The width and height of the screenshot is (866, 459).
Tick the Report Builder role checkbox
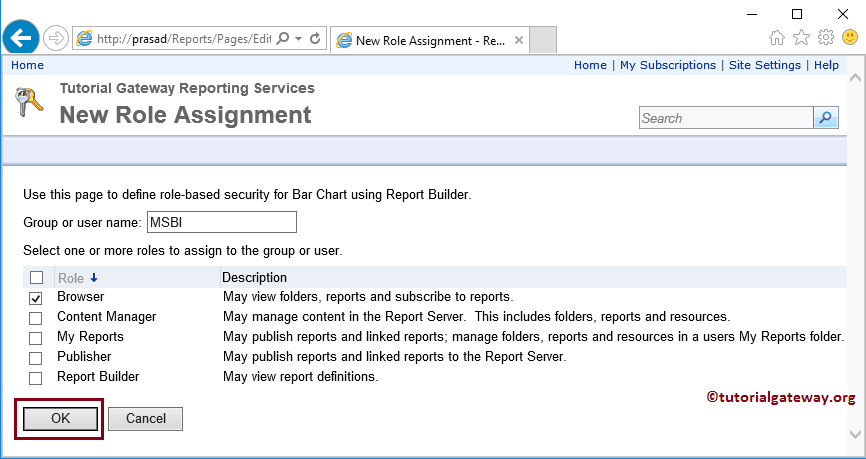pos(36,378)
